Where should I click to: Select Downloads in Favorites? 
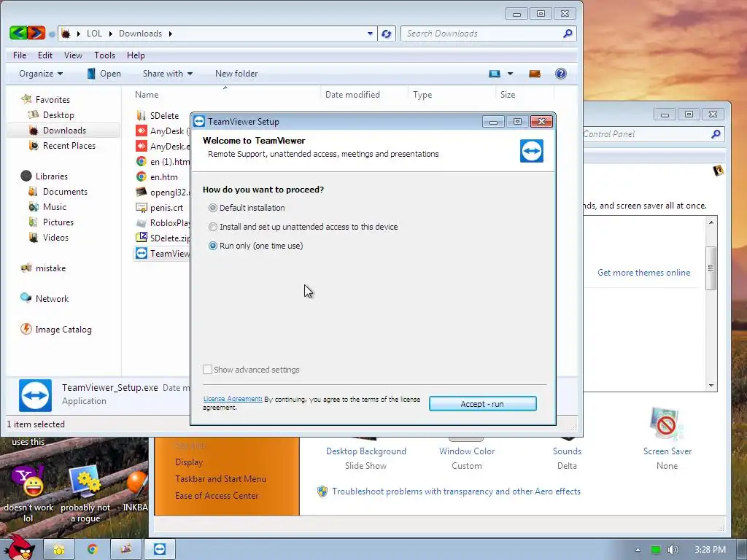click(x=63, y=130)
